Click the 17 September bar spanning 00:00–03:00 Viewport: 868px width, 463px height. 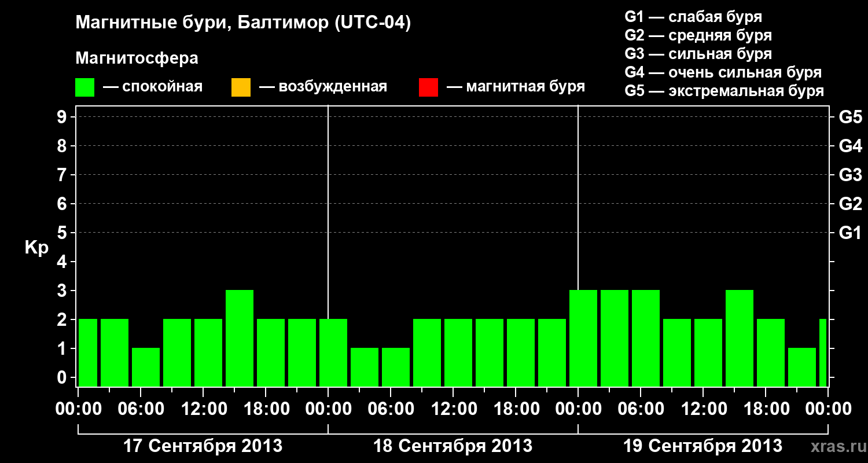pos(88,352)
